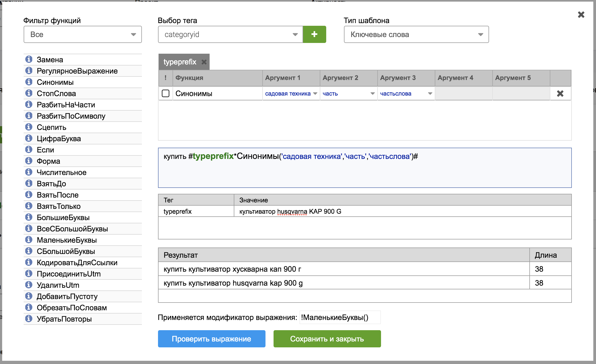
Task: Expand Фильтр функций dropdown
Action: click(82, 34)
